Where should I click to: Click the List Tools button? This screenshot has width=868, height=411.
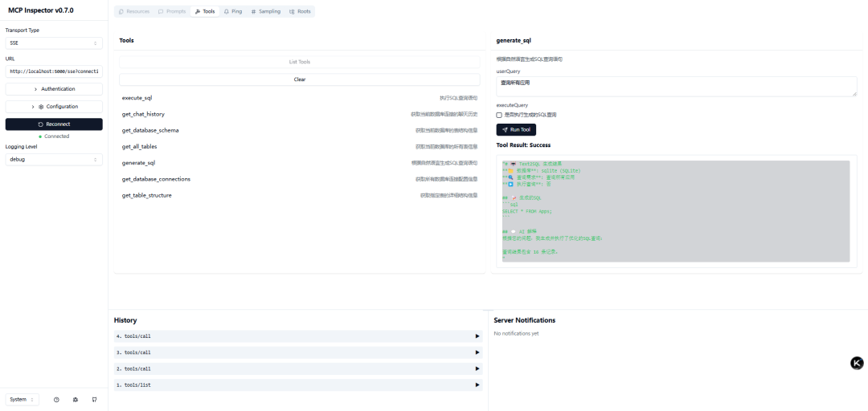tap(300, 62)
